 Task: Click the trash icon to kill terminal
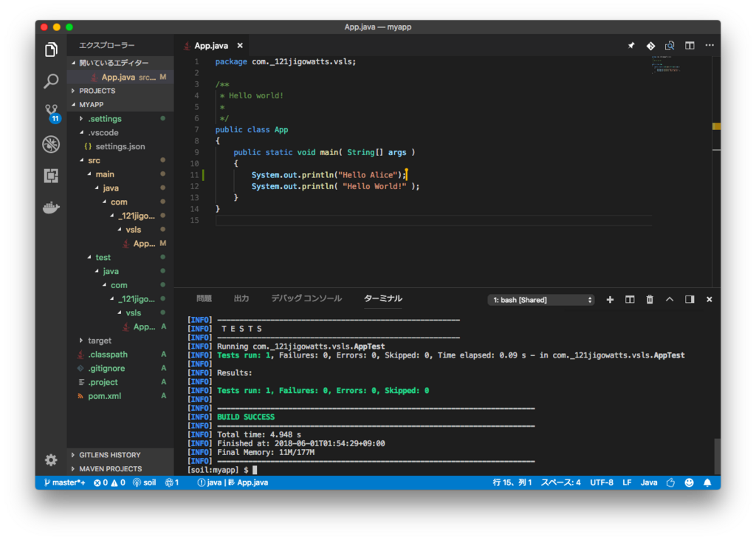(x=650, y=299)
